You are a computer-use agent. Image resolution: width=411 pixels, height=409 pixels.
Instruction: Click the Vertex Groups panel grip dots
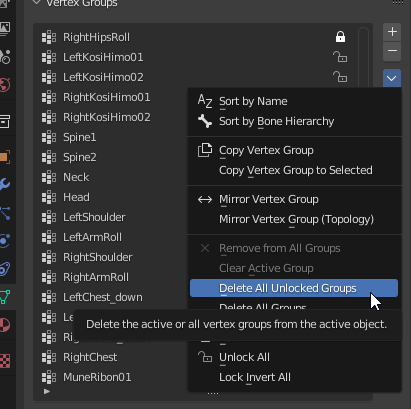click(398, 3)
